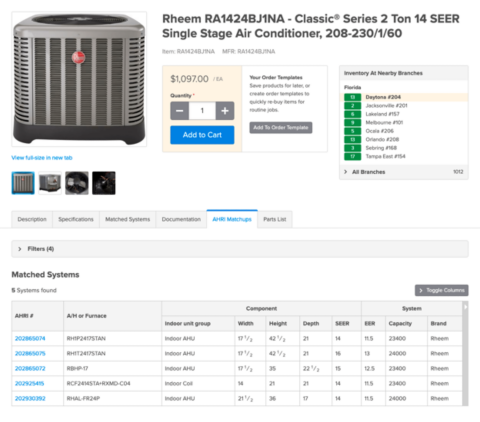Viewport: 480px width, 422px height.
Task: Click Add To Order Template button
Action: tap(281, 127)
